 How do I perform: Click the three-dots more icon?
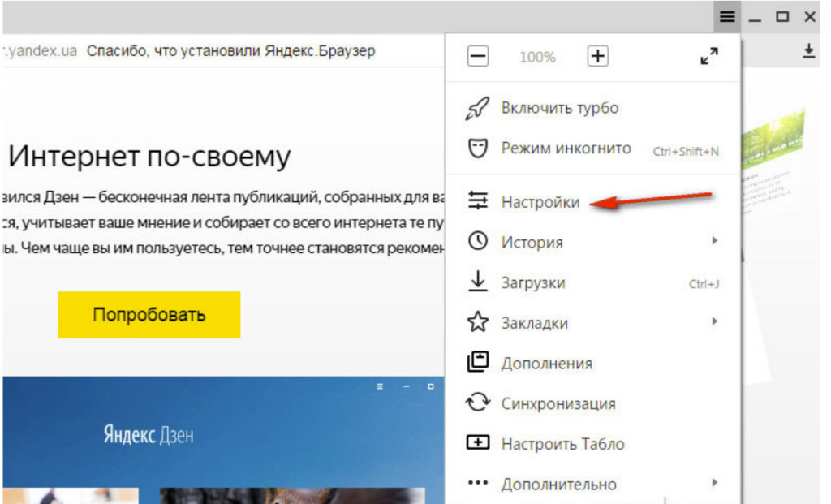pos(477,483)
